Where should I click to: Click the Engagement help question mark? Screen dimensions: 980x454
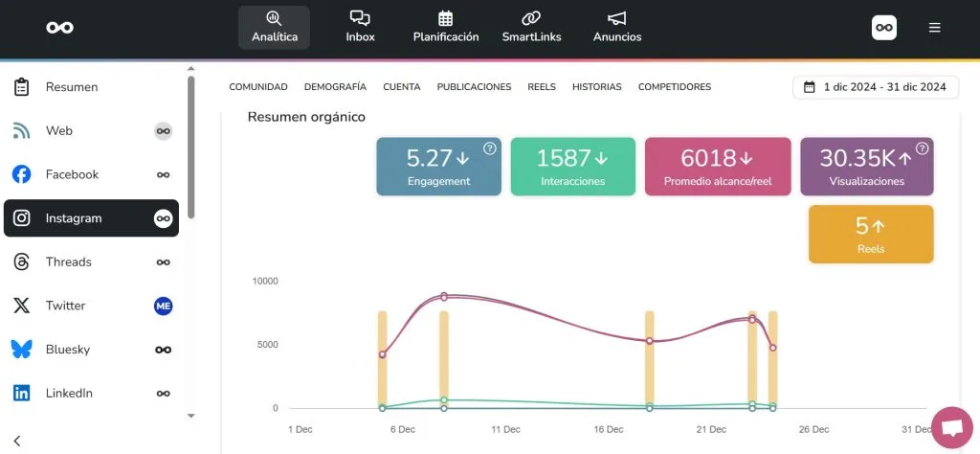coord(489,148)
